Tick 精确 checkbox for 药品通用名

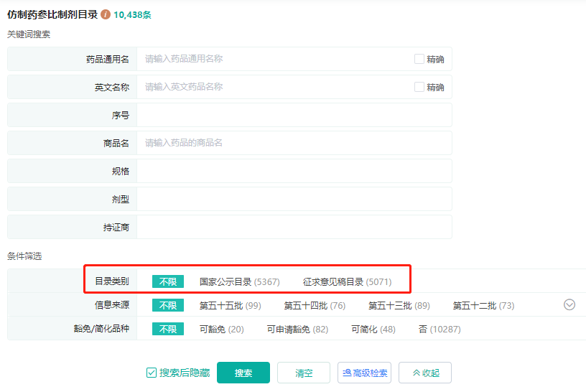click(419, 59)
